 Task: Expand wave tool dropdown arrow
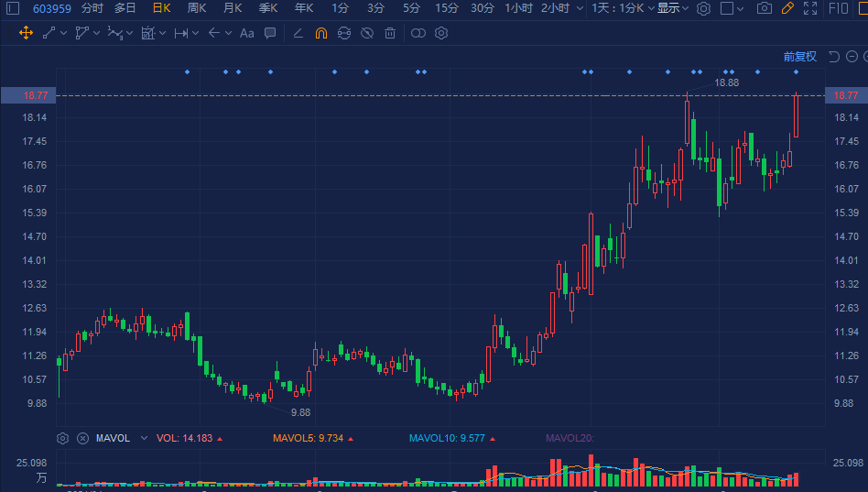click(129, 33)
